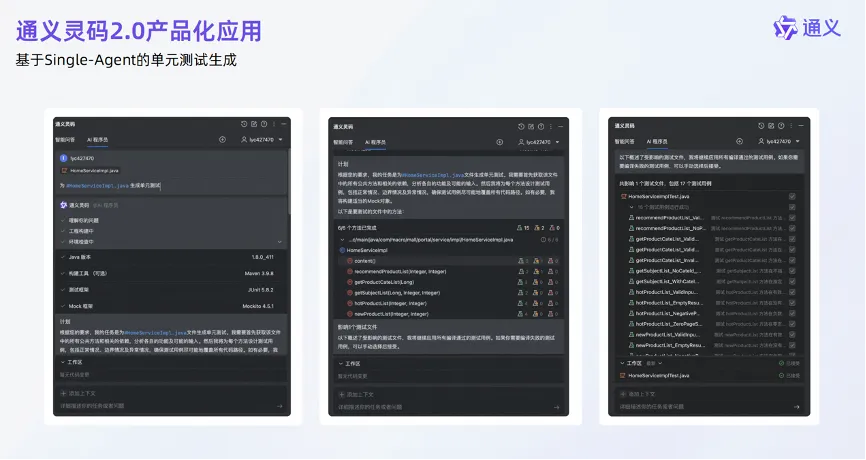Collapse the HomeServiceImpl.java file path row
The image size is (866, 460).
[342, 240]
